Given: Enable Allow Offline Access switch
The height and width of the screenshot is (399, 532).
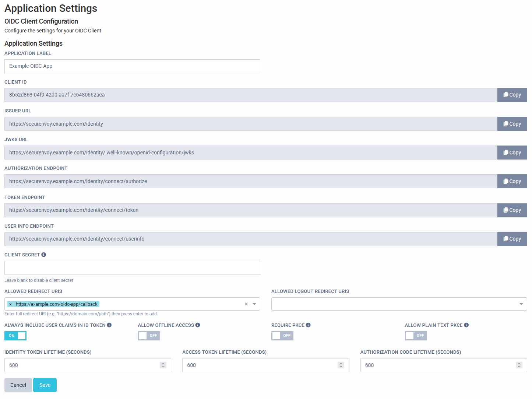Looking at the screenshot, I should coord(149,336).
